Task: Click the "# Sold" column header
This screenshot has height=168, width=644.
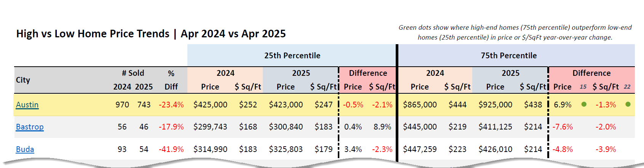Action: click(133, 73)
